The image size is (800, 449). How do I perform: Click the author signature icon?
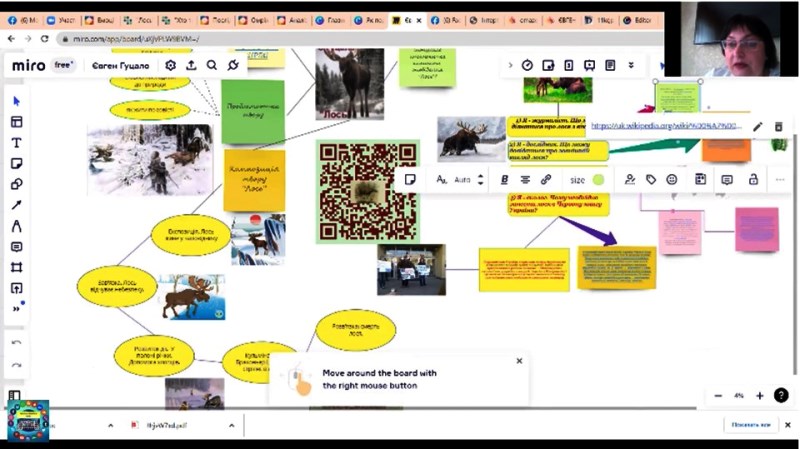[x=630, y=180]
